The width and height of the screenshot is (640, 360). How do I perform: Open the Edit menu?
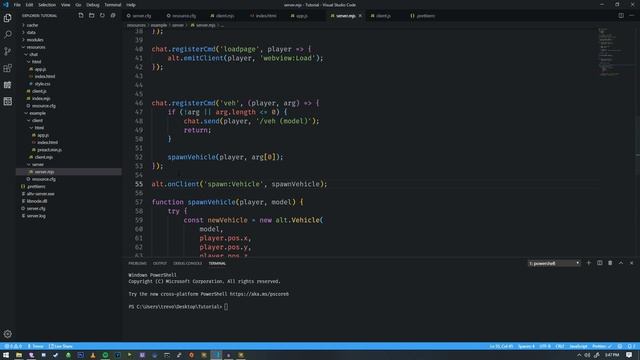pyautogui.click(x=29, y=5)
